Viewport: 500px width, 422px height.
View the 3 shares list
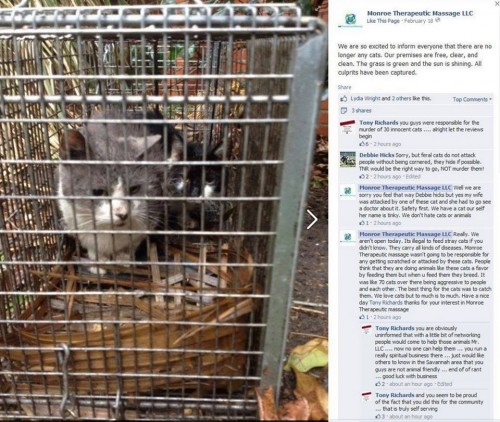(361, 111)
